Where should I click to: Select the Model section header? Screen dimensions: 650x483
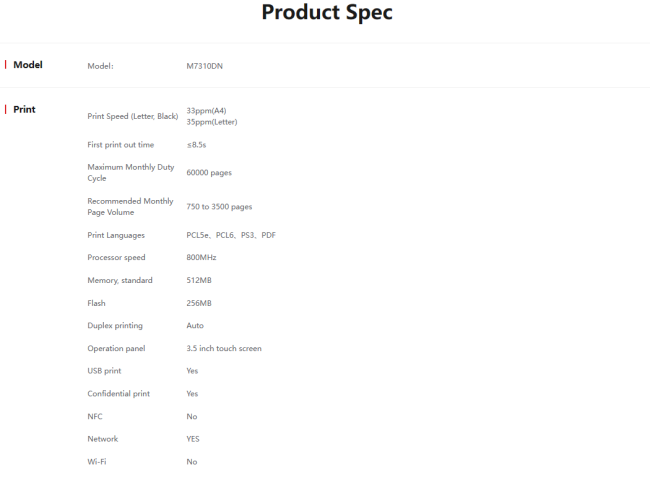(x=27, y=65)
